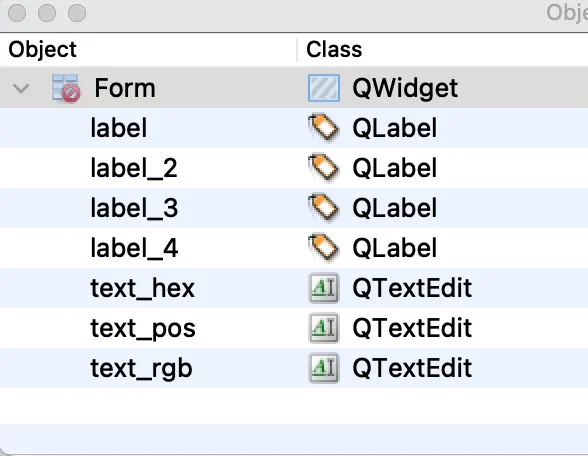Click the Class column header
Image resolution: width=588 pixels, height=456 pixels.
[334, 50]
